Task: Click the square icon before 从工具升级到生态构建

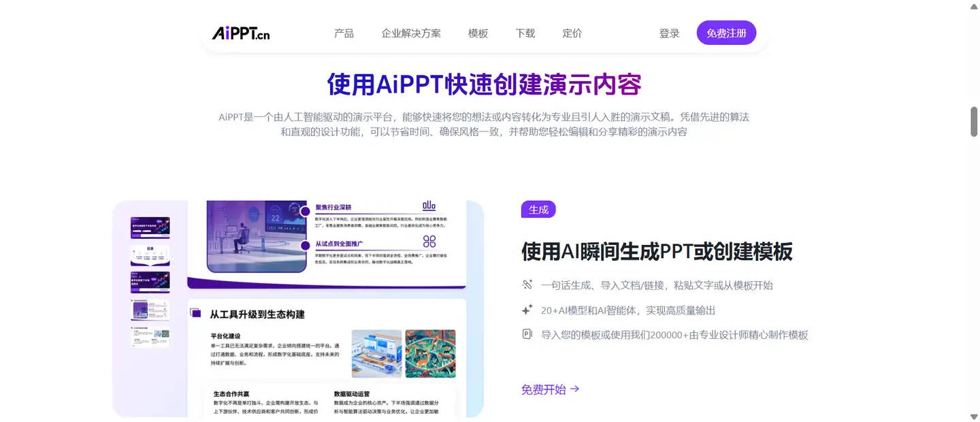Action: click(195, 313)
